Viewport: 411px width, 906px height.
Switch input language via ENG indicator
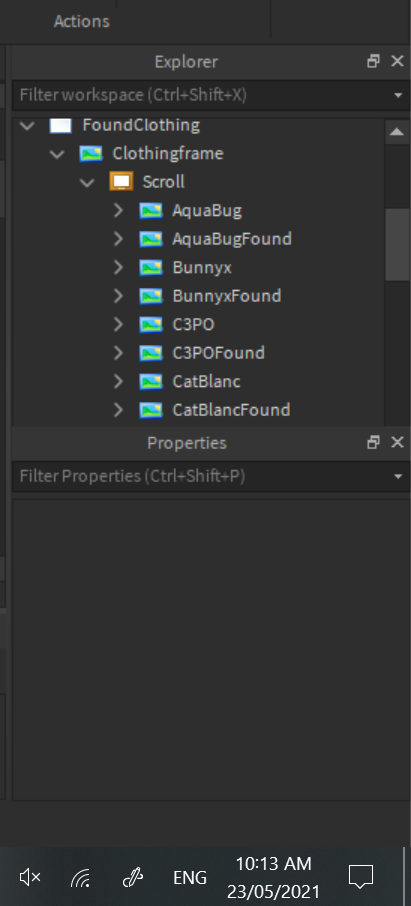(190, 878)
